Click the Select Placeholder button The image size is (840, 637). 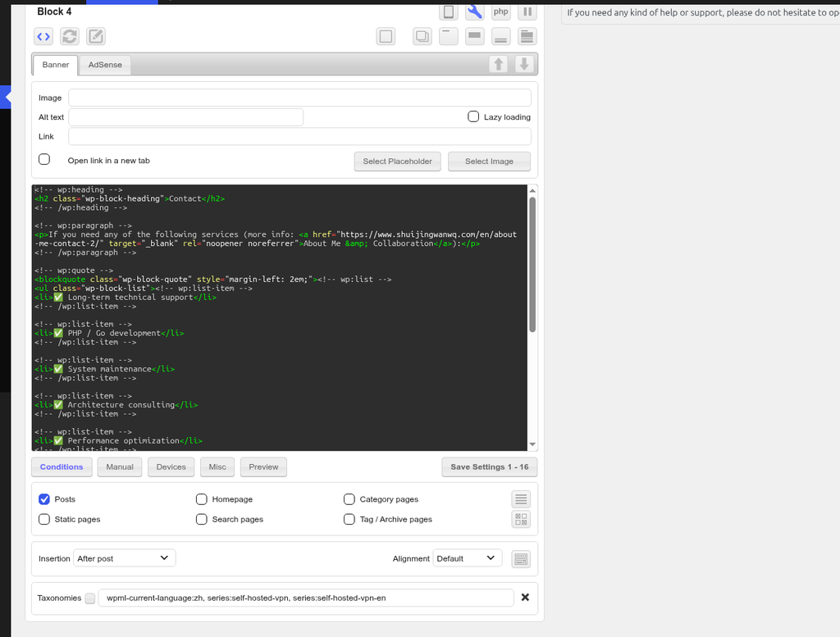[x=398, y=162]
